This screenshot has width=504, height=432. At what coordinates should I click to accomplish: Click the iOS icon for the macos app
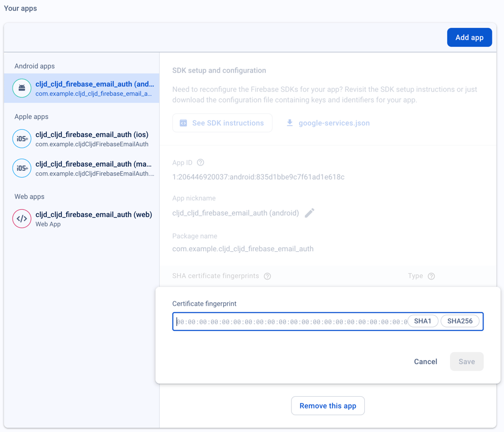pyautogui.click(x=22, y=168)
